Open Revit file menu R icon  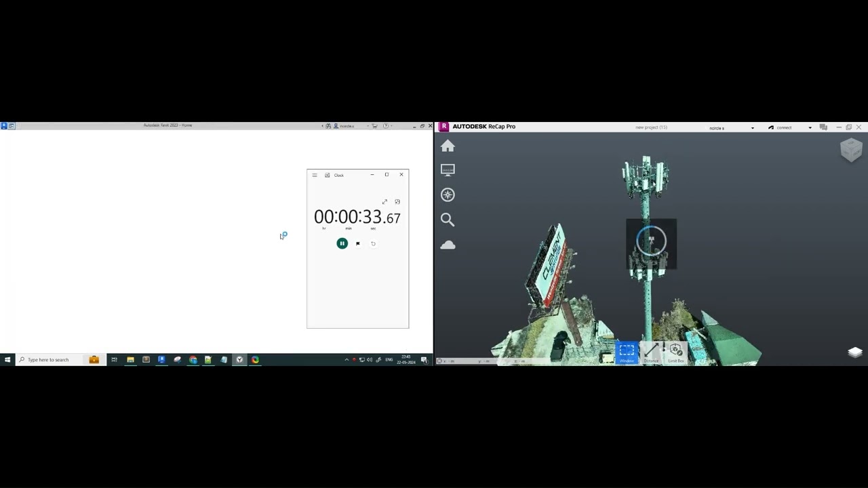3,125
